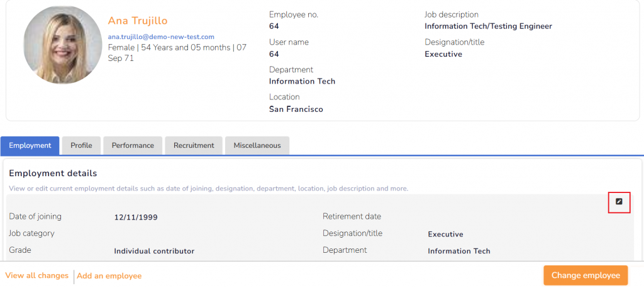644x288 pixels.
Task: Click the Employee no. label in header
Action: tap(292, 14)
